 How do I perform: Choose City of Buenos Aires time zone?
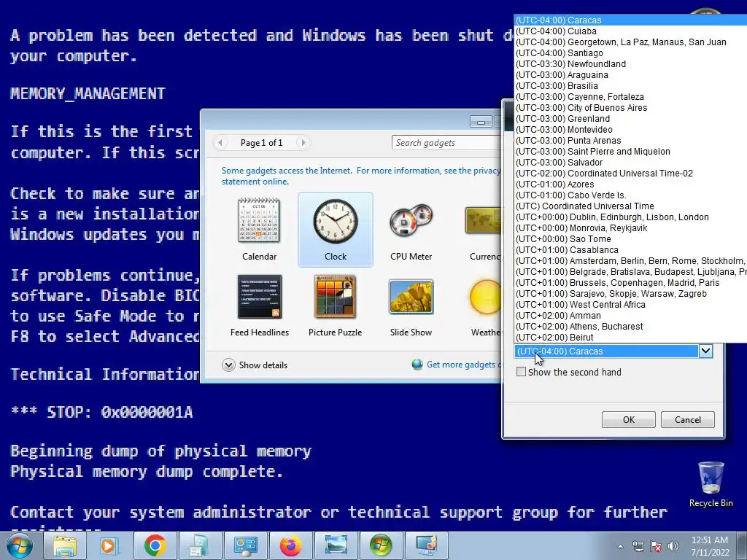(631, 108)
